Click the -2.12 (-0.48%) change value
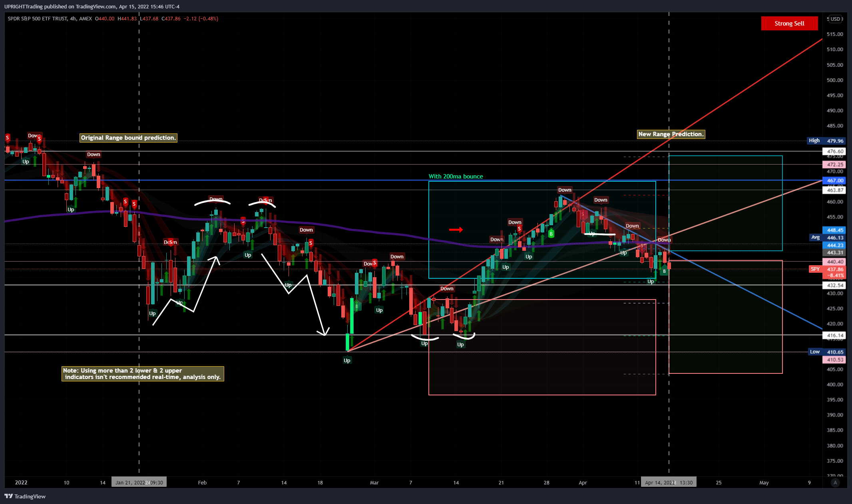The height and width of the screenshot is (504, 852). click(201, 19)
